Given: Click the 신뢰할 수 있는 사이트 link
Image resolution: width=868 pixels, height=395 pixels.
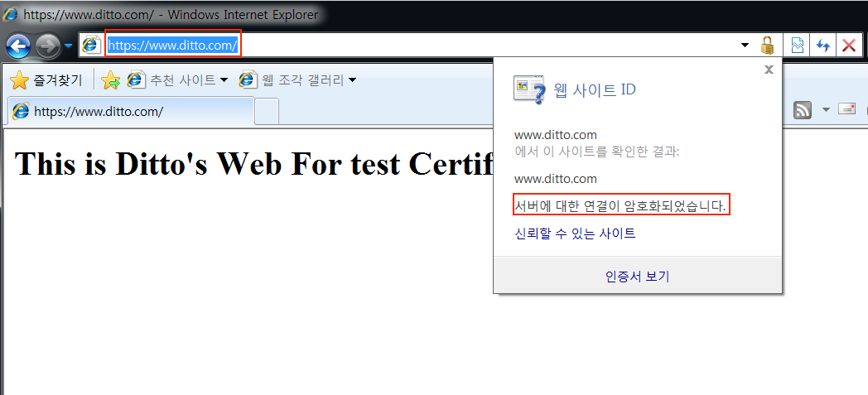Looking at the screenshot, I should 575,234.
